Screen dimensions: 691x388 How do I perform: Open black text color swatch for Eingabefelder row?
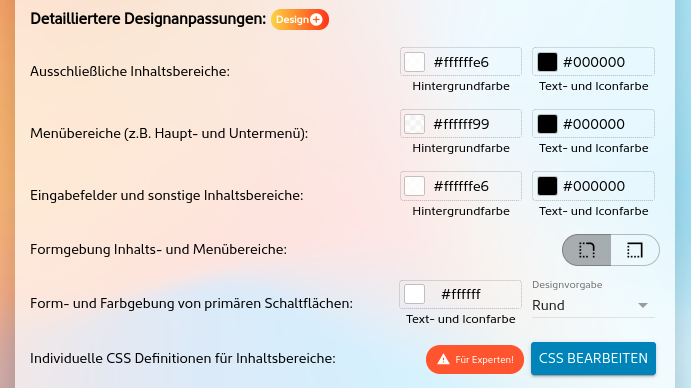coord(547,186)
